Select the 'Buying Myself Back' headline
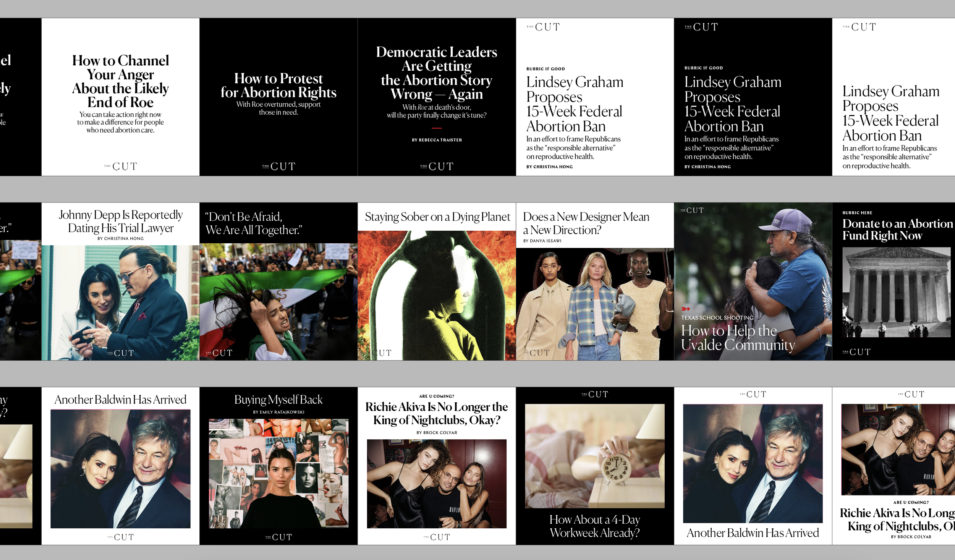Viewport: 955px width, 560px height. click(x=278, y=400)
